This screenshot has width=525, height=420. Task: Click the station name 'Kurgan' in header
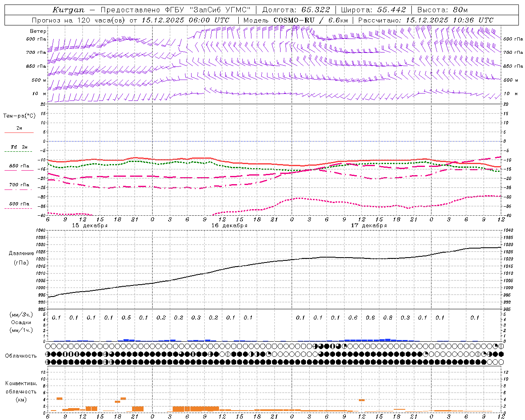tap(68, 10)
